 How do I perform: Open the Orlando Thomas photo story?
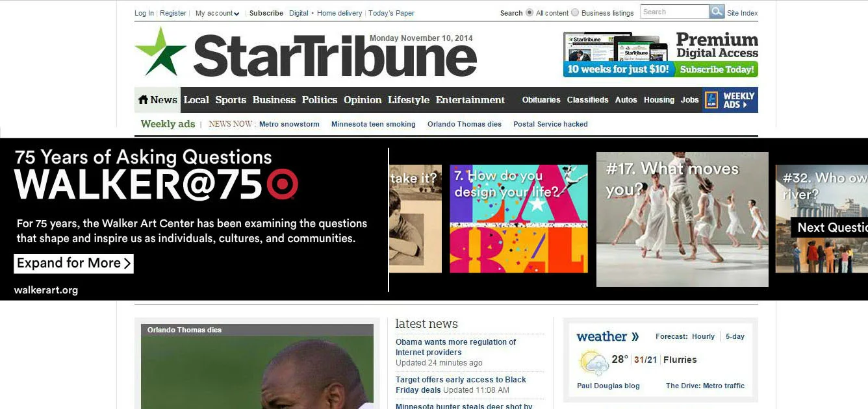(257, 367)
